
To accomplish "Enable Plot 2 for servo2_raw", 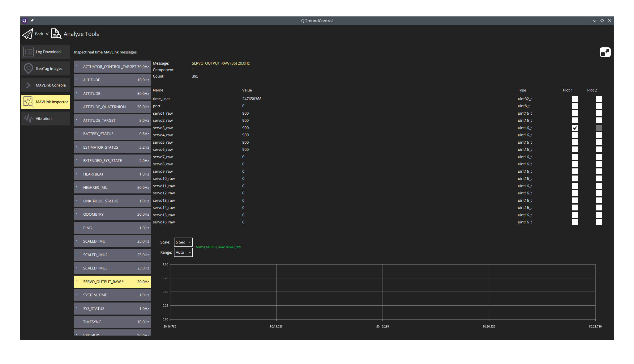I will 599,121.
